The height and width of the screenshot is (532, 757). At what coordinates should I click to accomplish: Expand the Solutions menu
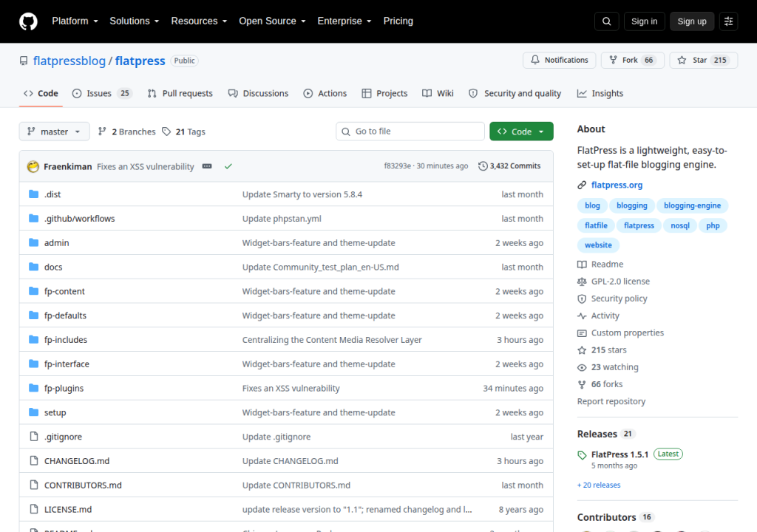tap(135, 21)
